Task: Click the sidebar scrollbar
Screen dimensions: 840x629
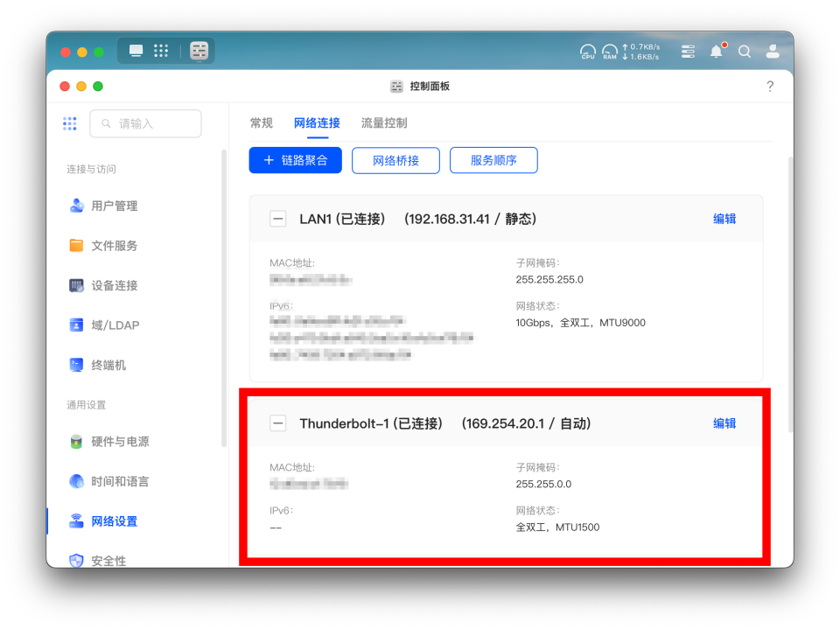Action: [x=224, y=298]
